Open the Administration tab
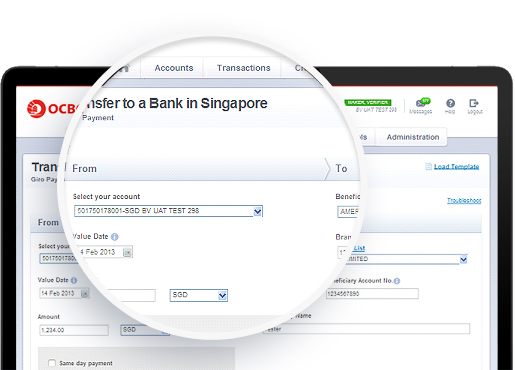 point(413,137)
